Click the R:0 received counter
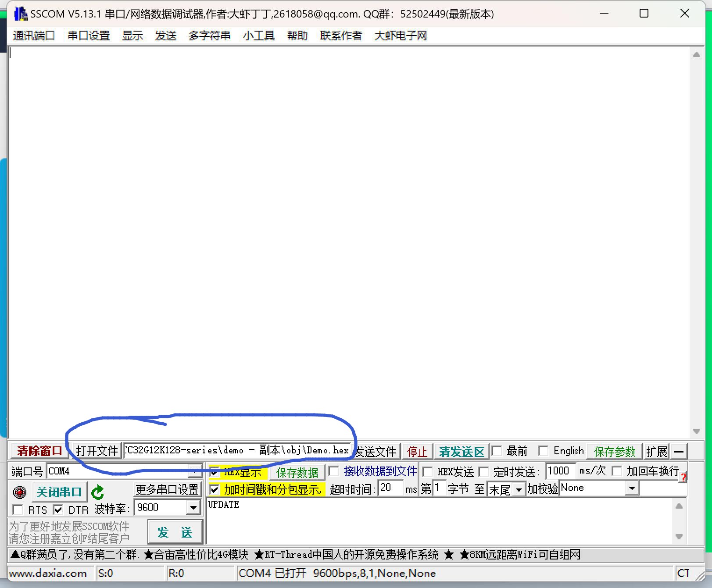This screenshot has height=588, width=712. coord(176,573)
